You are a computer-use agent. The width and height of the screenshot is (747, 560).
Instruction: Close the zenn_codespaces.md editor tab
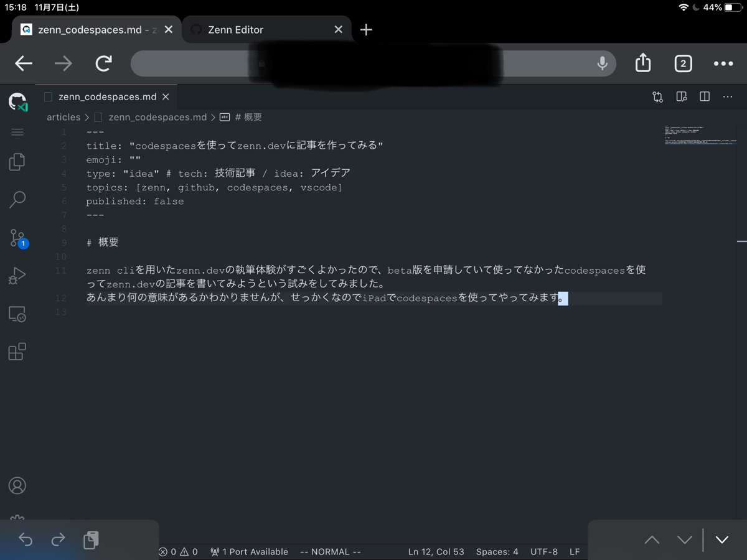[x=166, y=97]
